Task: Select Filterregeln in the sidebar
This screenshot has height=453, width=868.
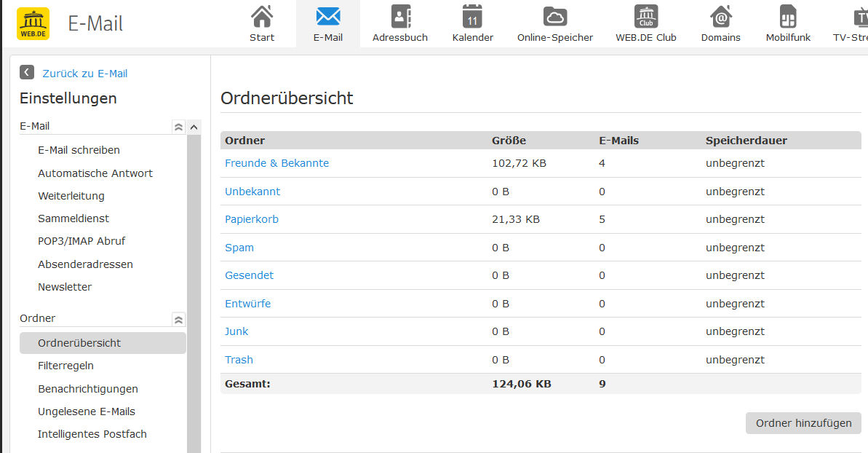Action: pos(66,366)
